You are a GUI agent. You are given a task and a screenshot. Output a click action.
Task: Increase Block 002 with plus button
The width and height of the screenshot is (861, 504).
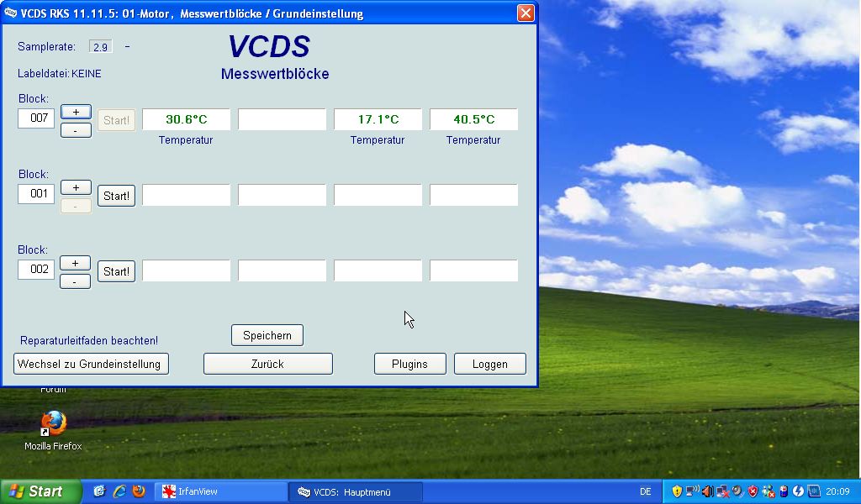click(x=75, y=263)
